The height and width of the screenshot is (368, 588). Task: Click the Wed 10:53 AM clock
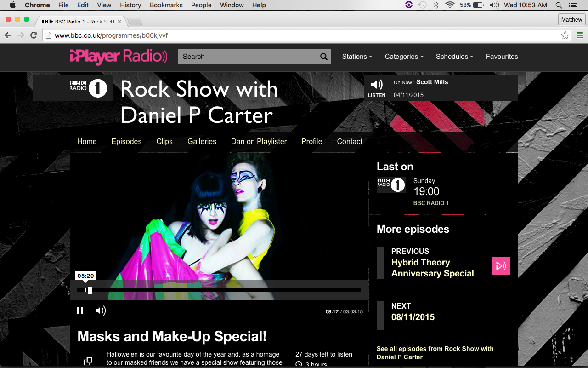coord(526,5)
